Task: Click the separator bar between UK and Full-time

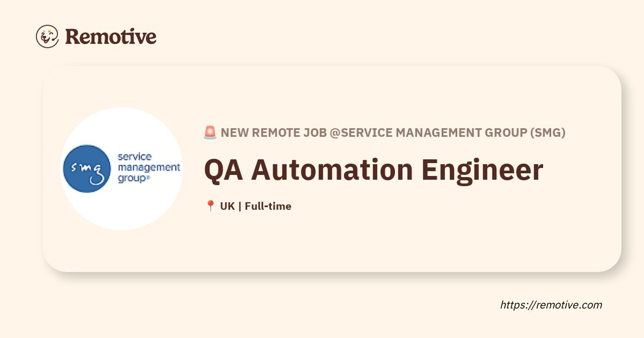Action: [239, 206]
